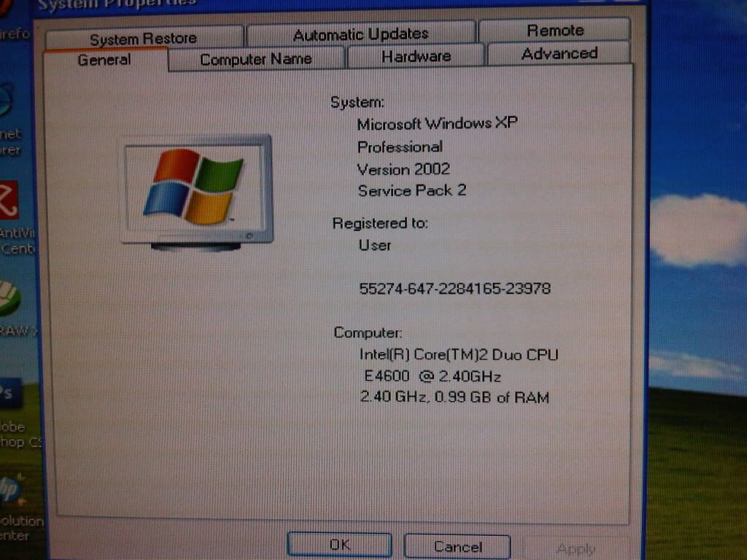Screen dimensions: 747x560
Task: Switch to the Automatic Updates tab
Action: (360, 34)
